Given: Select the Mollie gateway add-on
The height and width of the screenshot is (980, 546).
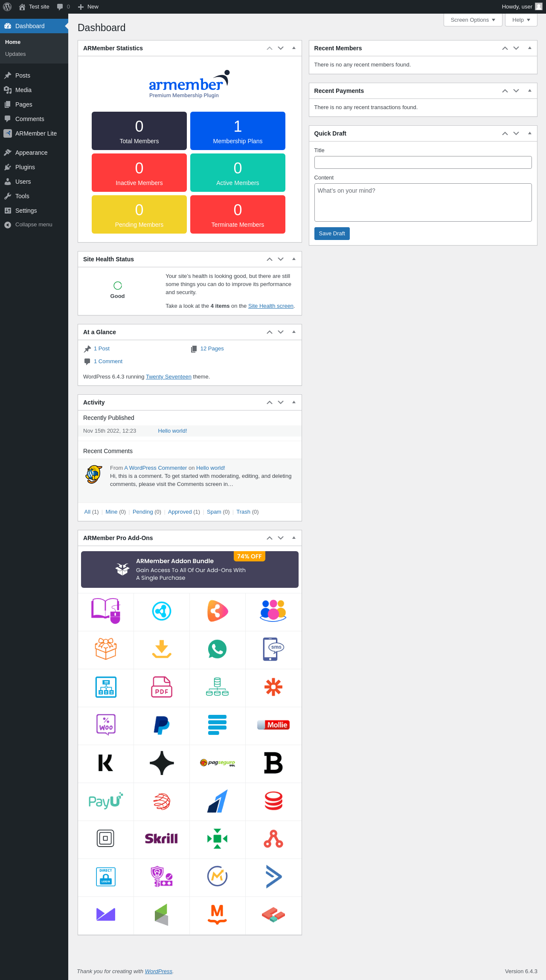Looking at the screenshot, I should pyautogui.click(x=273, y=725).
